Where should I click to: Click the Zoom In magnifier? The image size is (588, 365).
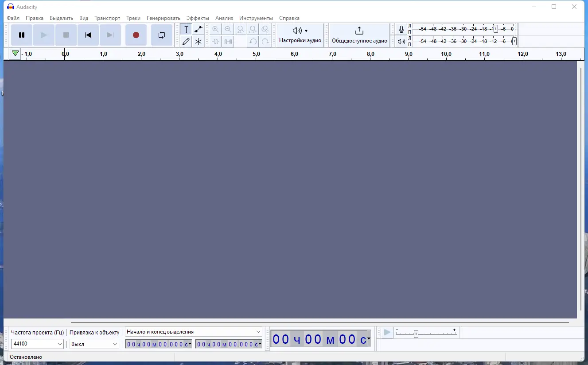pyautogui.click(x=215, y=30)
